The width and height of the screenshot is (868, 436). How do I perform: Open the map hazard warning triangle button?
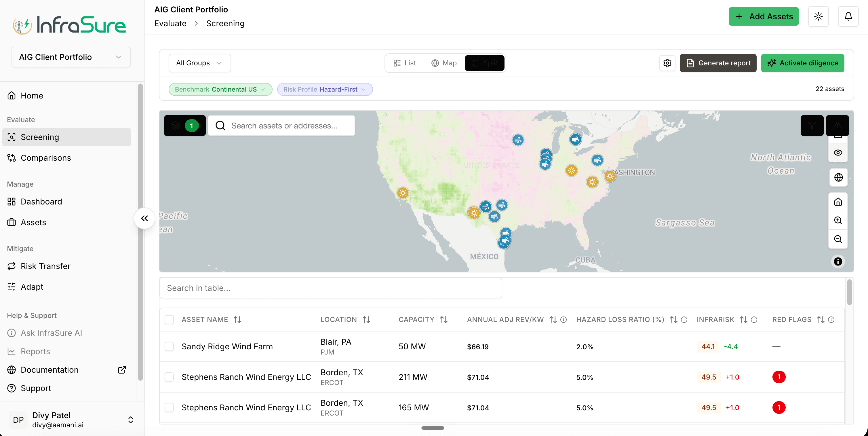837,126
